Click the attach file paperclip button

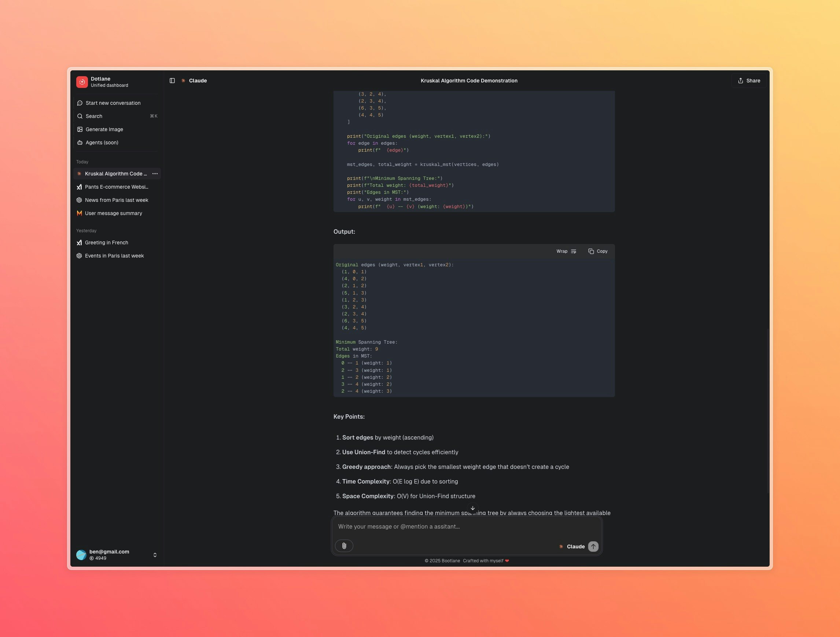point(344,546)
